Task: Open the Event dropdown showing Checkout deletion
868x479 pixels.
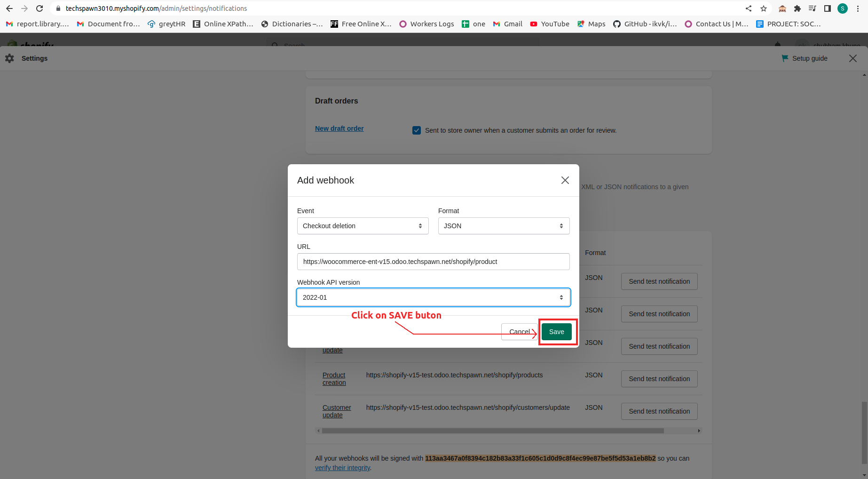Action: 362,226
